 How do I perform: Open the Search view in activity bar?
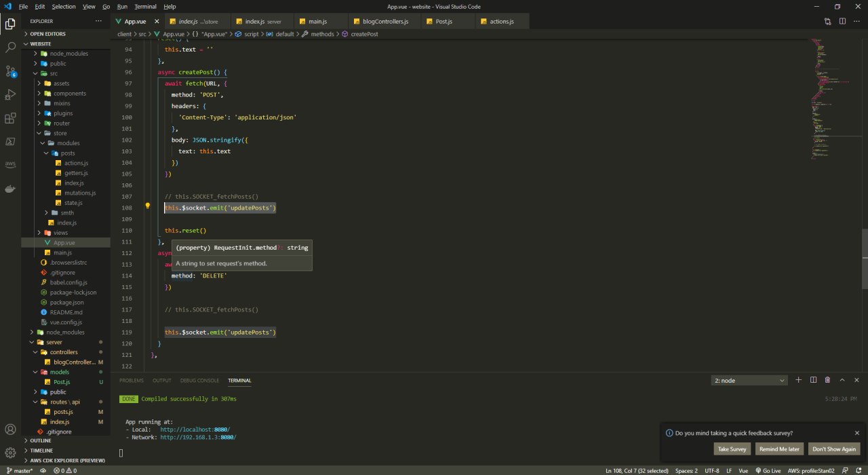point(10,47)
